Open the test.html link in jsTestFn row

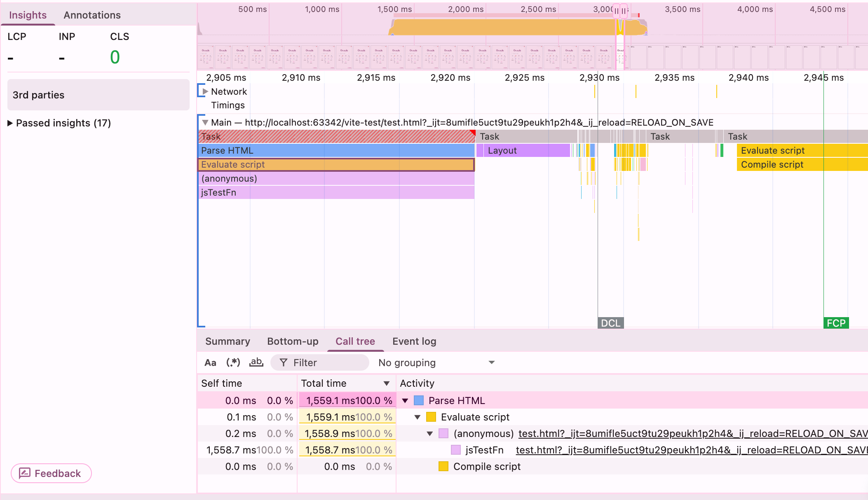coord(692,450)
